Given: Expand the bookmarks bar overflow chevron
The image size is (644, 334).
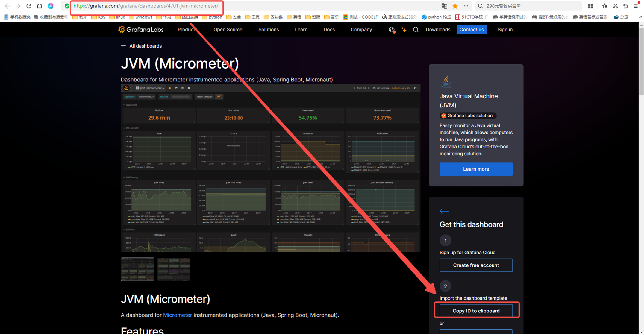Looking at the screenshot, I should tap(640, 17).
